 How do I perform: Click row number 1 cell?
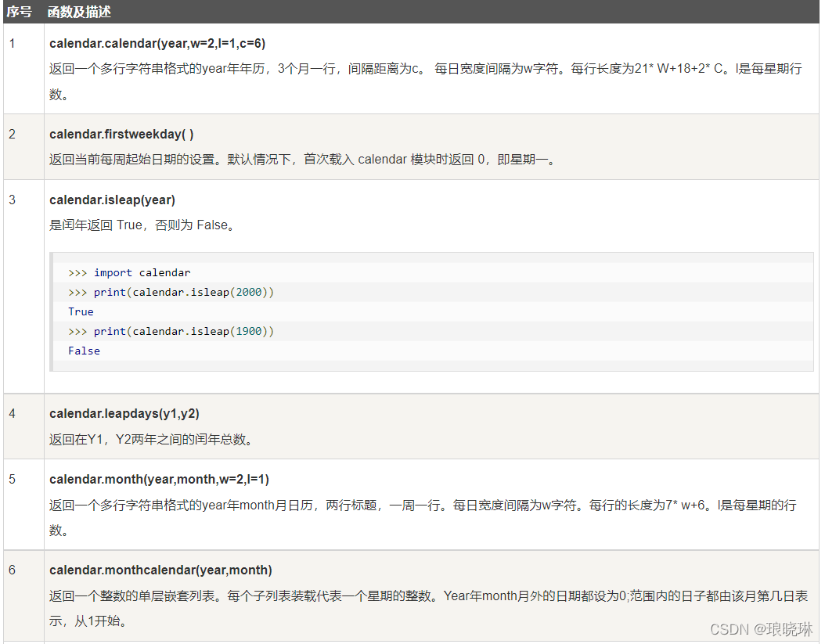(23, 68)
